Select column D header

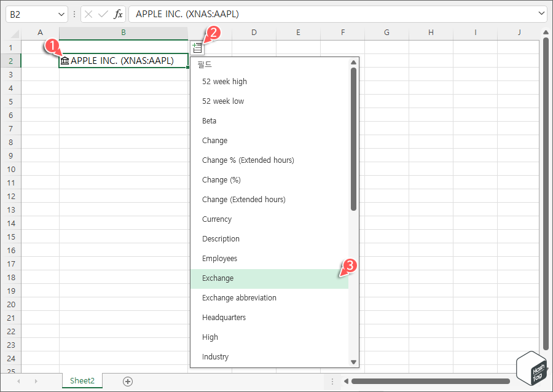[254, 33]
